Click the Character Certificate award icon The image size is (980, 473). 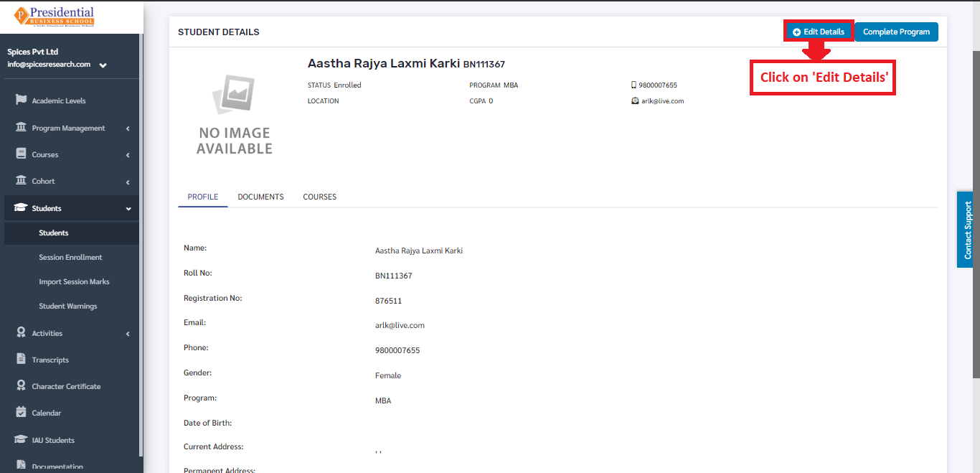tap(21, 385)
